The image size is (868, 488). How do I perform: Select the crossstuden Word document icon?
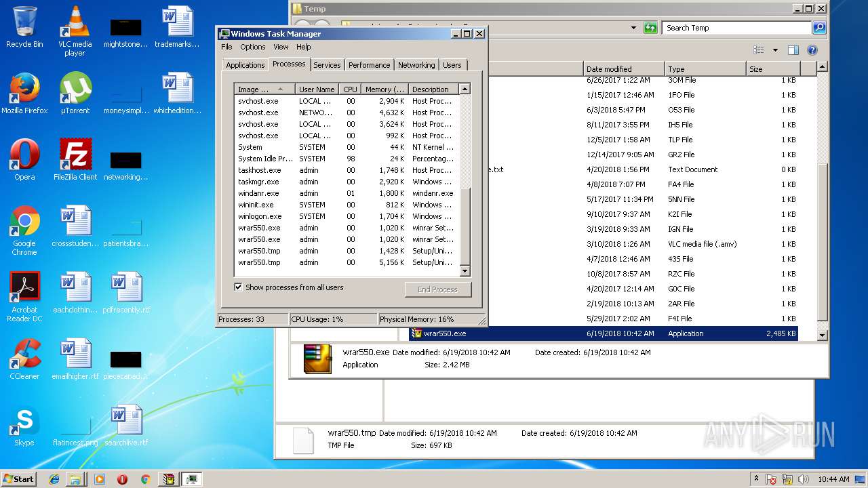tap(75, 227)
